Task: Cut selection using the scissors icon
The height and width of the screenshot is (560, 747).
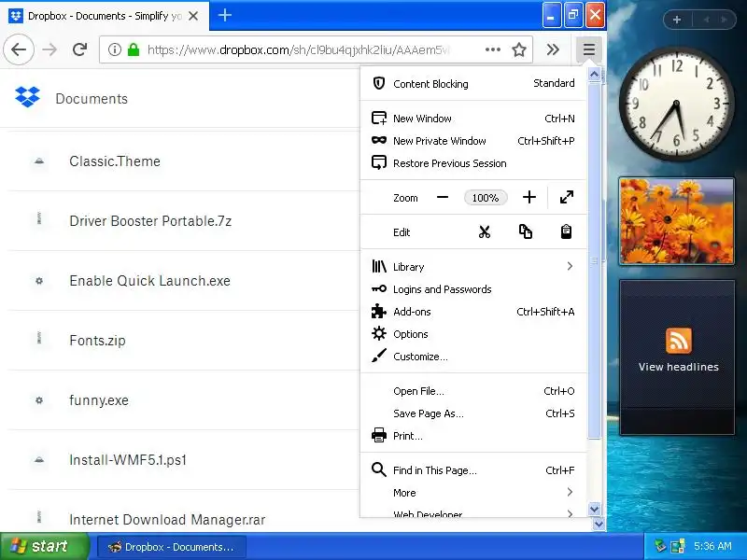Action: point(485,231)
